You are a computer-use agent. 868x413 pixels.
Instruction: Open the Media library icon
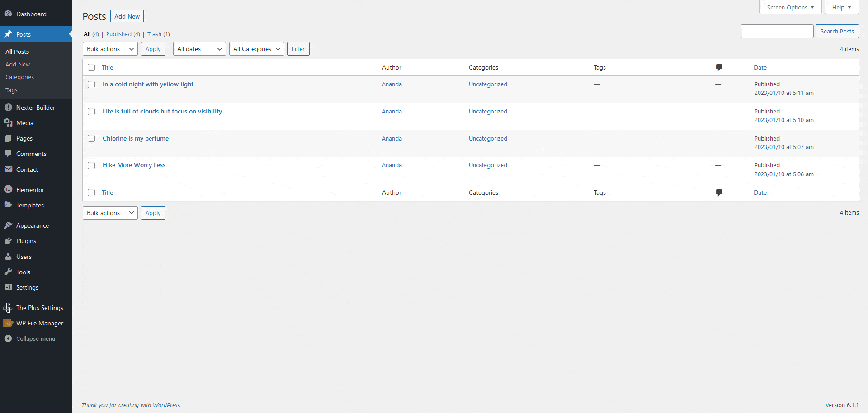(x=9, y=123)
